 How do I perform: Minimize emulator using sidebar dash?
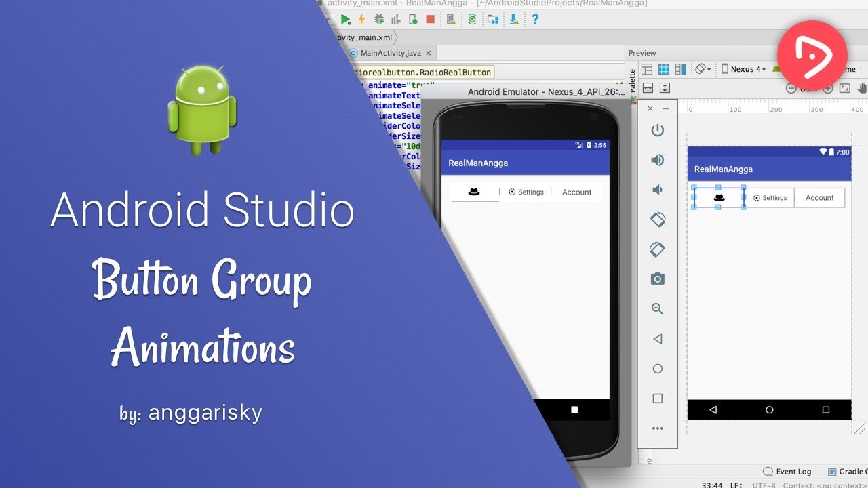coord(665,108)
